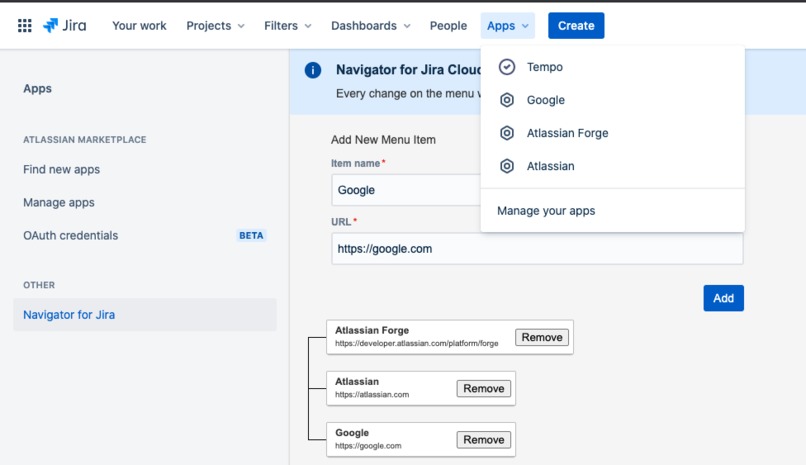The width and height of the screenshot is (806, 465).
Task: Open the People page
Action: point(448,26)
